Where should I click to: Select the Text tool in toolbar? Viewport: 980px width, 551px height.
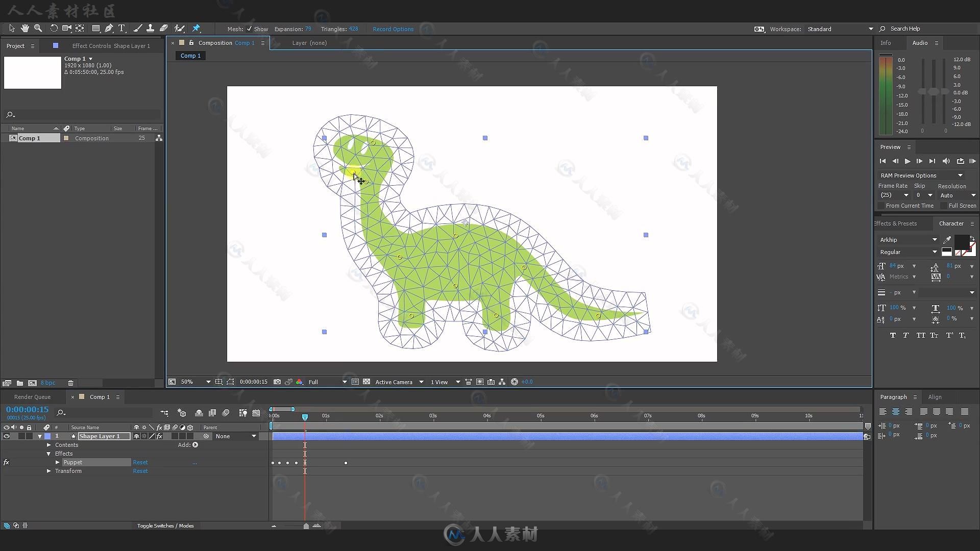coord(122,28)
